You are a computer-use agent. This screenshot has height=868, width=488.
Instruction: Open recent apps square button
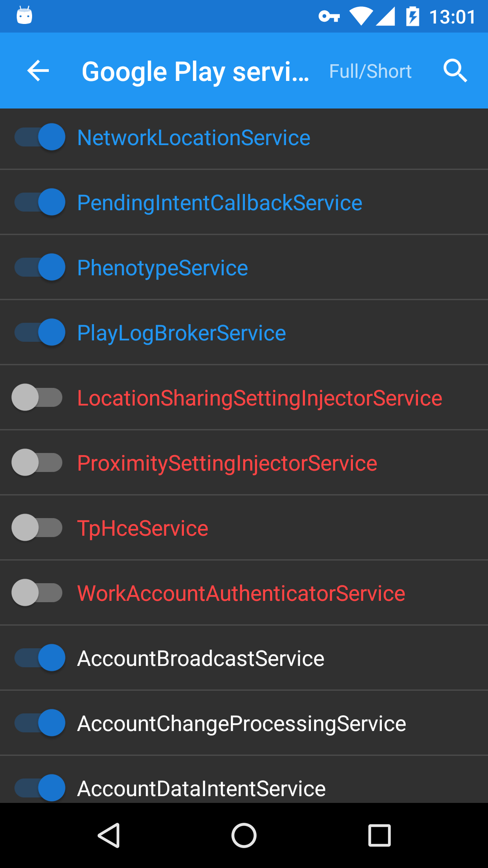coord(380,835)
